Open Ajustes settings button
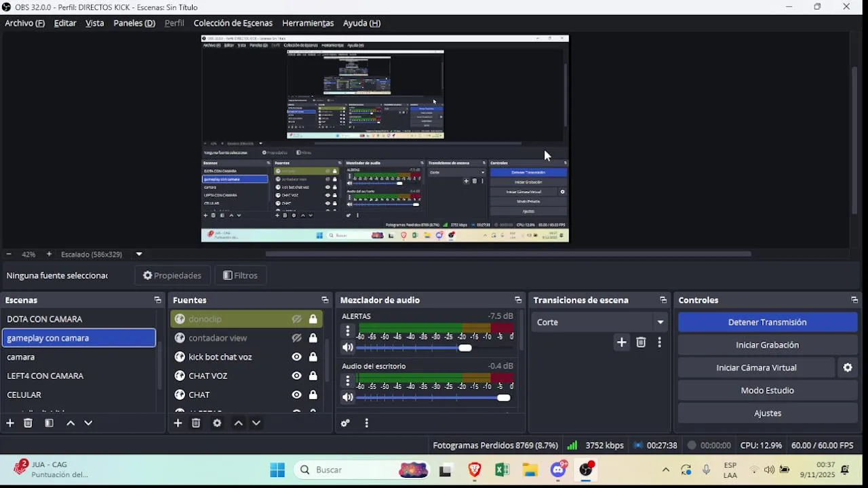The height and width of the screenshot is (488, 868). coord(768,413)
